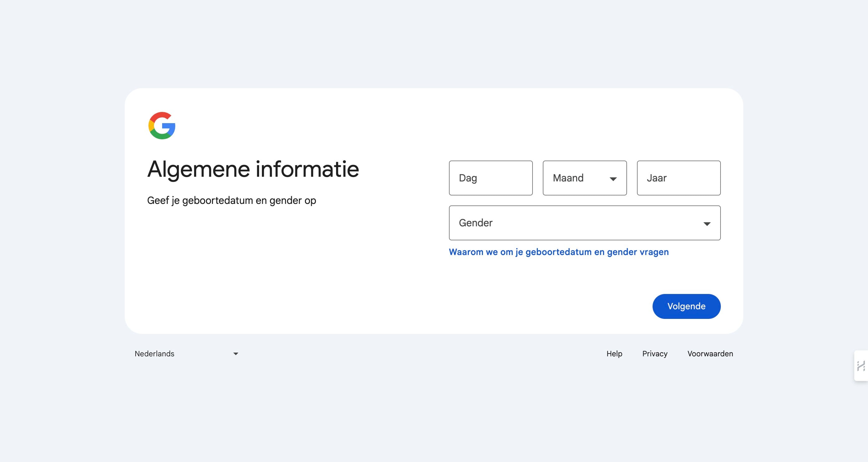Click the Algemene informatie heading
The height and width of the screenshot is (462, 868).
tap(253, 169)
